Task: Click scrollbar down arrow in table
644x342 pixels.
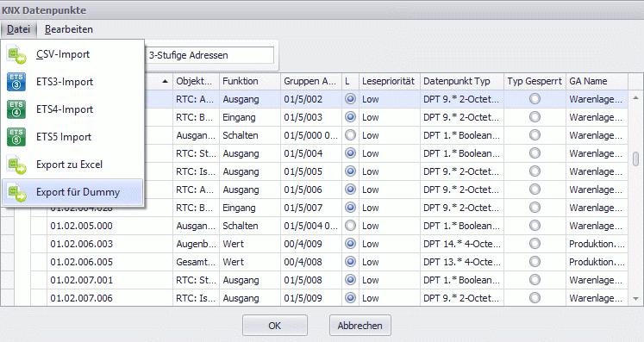Action: click(635, 299)
